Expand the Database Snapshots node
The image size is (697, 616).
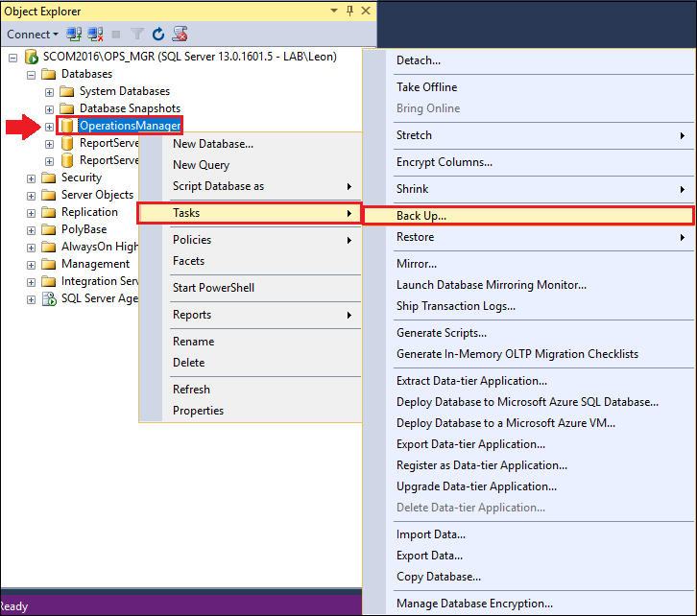(49, 109)
